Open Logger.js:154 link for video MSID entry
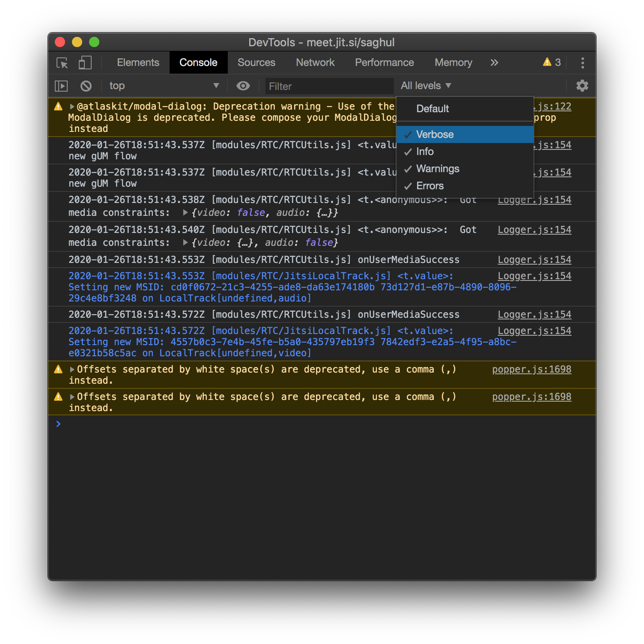The image size is (644, 644). coord(534,331)
